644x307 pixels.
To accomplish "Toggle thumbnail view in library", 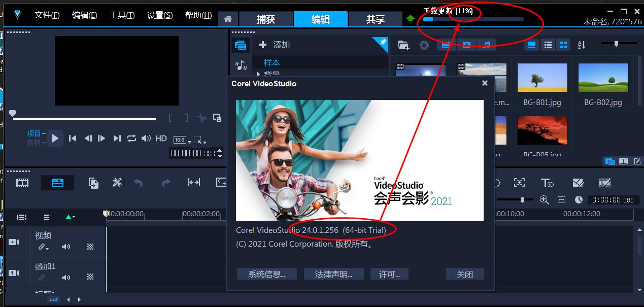I will 531,45.
